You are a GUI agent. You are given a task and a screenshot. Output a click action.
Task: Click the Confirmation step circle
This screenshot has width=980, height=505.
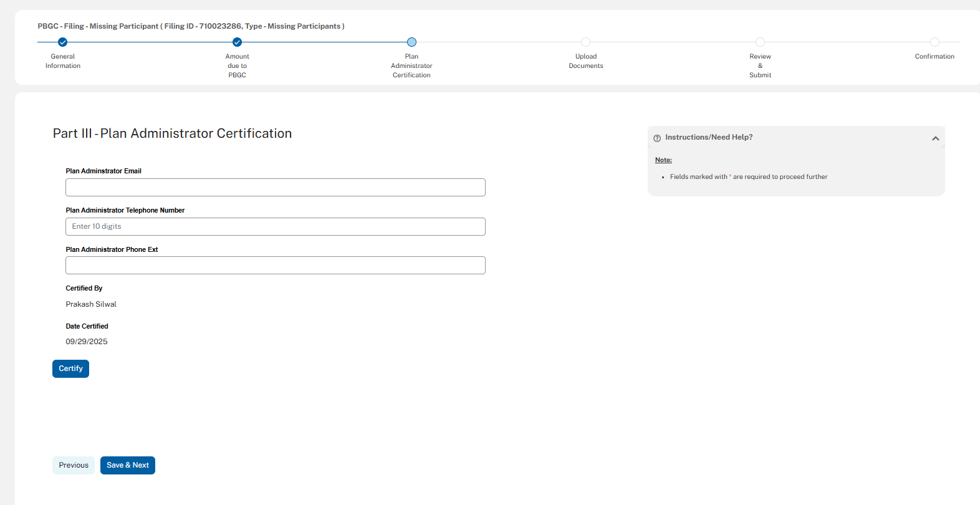tap(934, 42)
